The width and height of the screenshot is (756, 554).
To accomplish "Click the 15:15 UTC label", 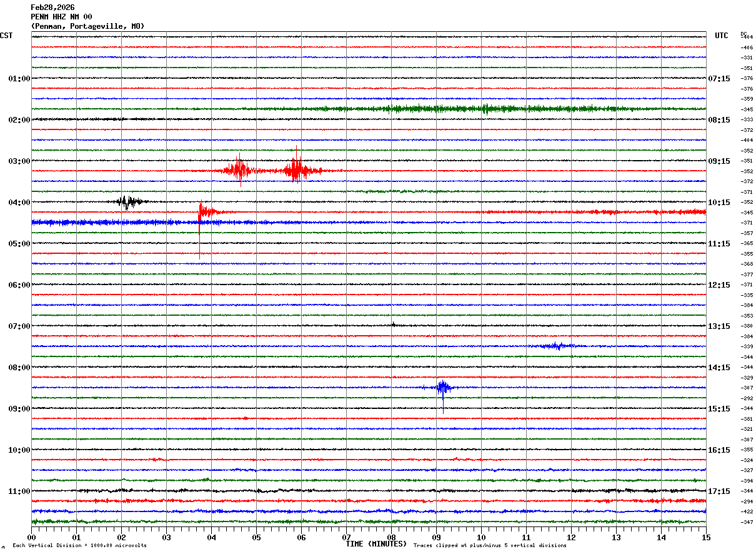I will click(719, 409).
